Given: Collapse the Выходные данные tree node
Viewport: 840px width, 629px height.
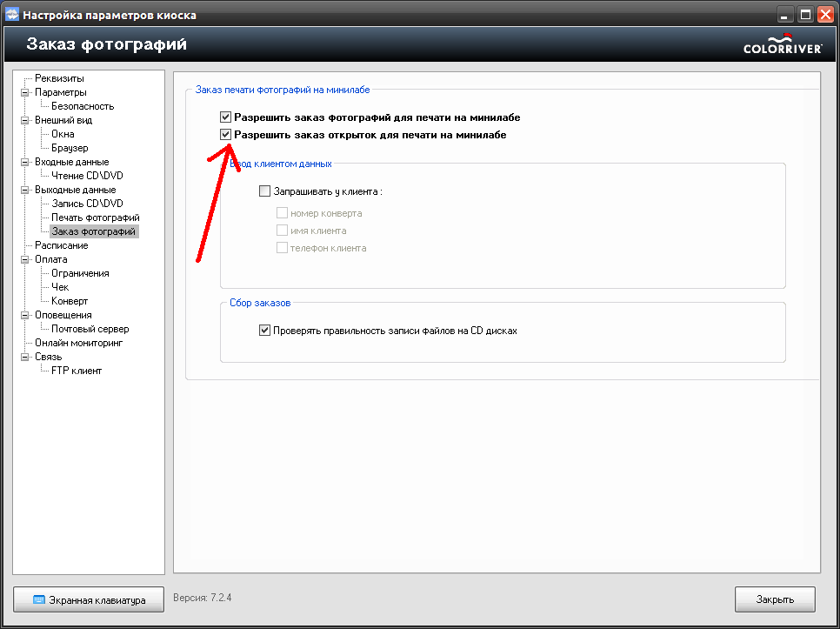Looking at the screenshot, I should [x=25, y=190].
